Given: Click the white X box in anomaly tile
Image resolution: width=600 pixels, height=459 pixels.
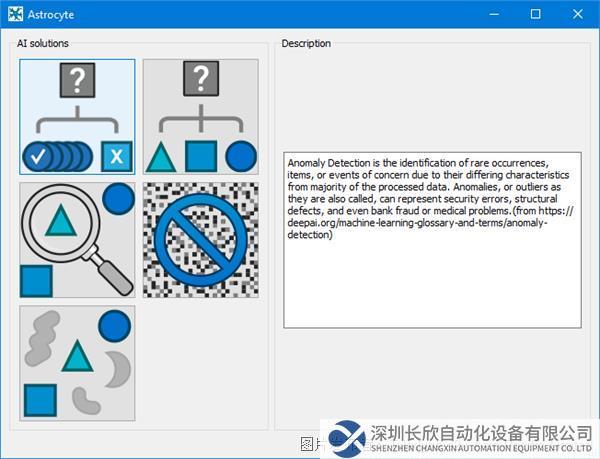Looking at the screenshot, I should pyautogui.click(x=116, y=156).
